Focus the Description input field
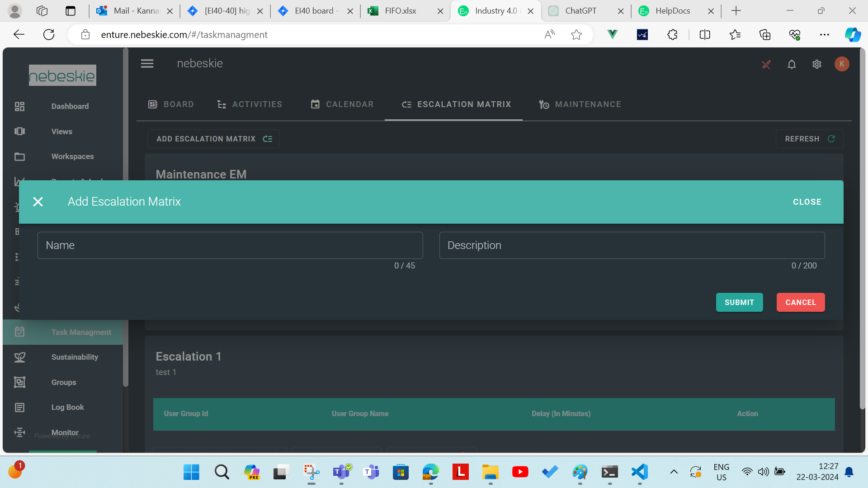Image resolution: width=868 pixels, height=488 pixels. 632,245
